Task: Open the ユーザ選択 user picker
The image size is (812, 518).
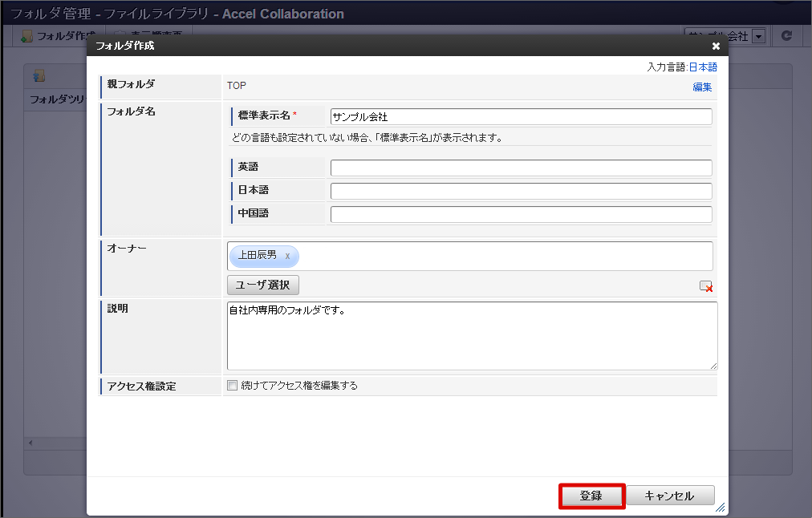Action: click(263, 285)
